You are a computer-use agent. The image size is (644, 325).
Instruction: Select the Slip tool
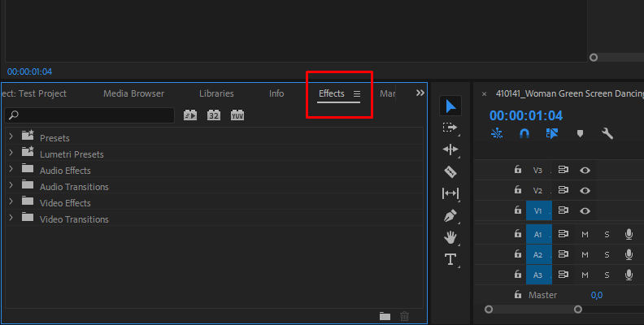450,193
